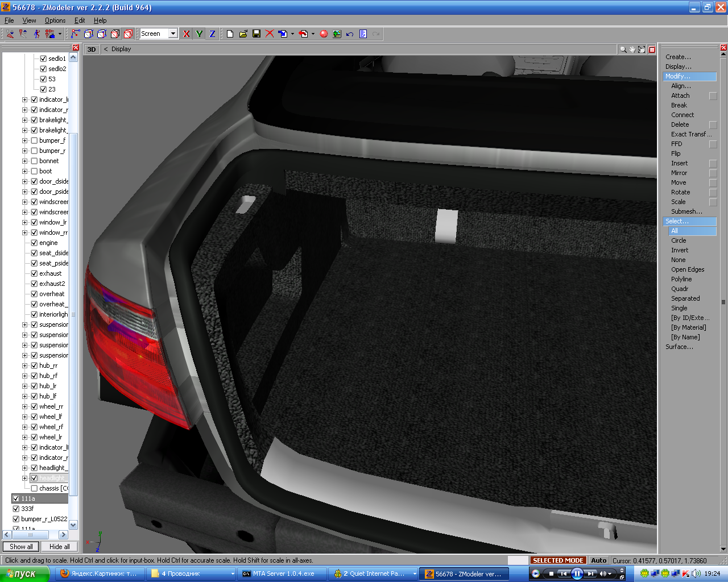Open a file with the folder icon

click(x=243, y=34)
